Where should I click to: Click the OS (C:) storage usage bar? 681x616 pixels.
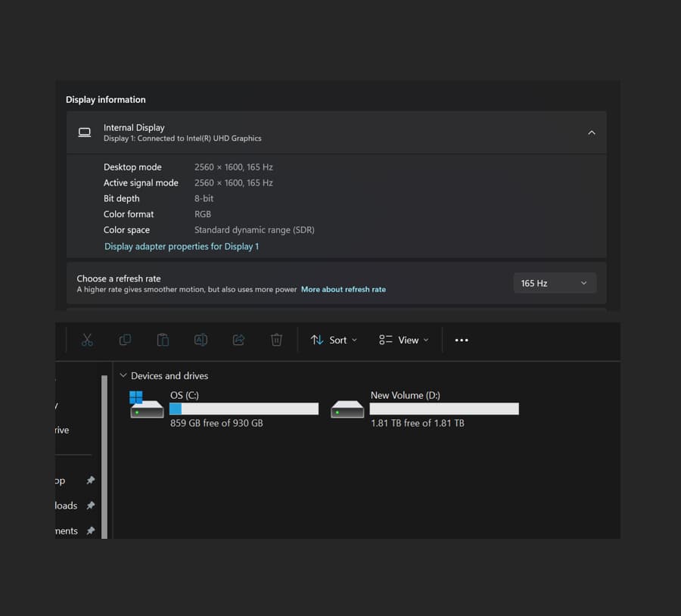pyautogui.click(x=244, y=409)
